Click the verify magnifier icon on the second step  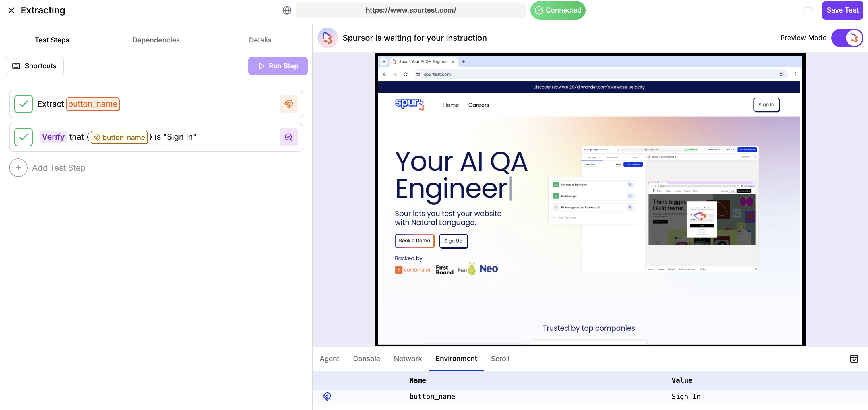click(x=288, y=137)
